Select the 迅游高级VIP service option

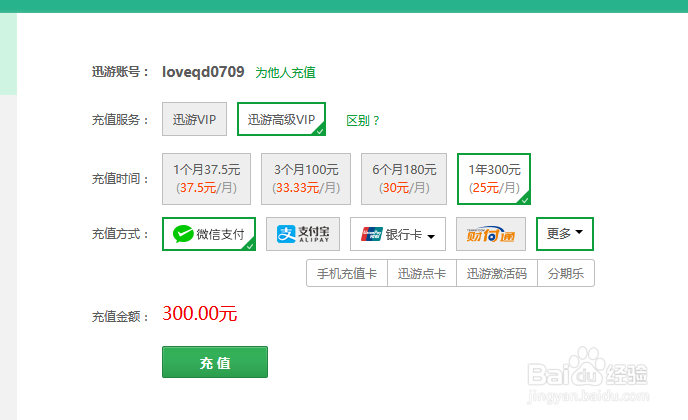click(281, 119)
